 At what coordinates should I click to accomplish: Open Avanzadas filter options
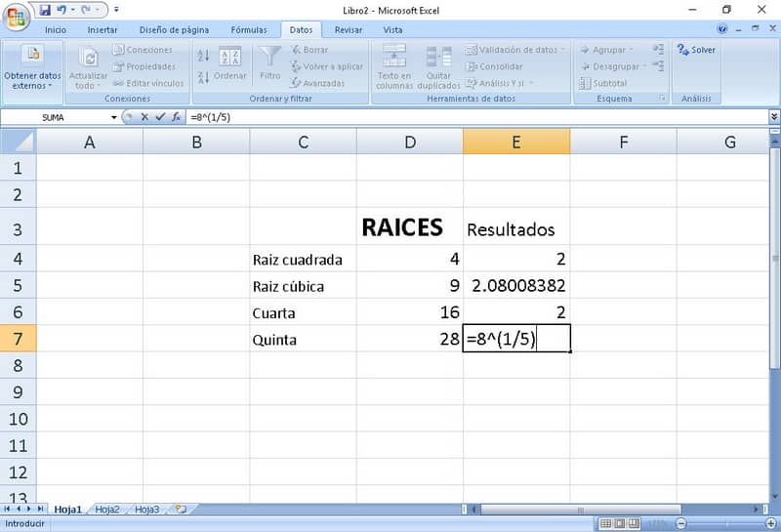[318, 83]
